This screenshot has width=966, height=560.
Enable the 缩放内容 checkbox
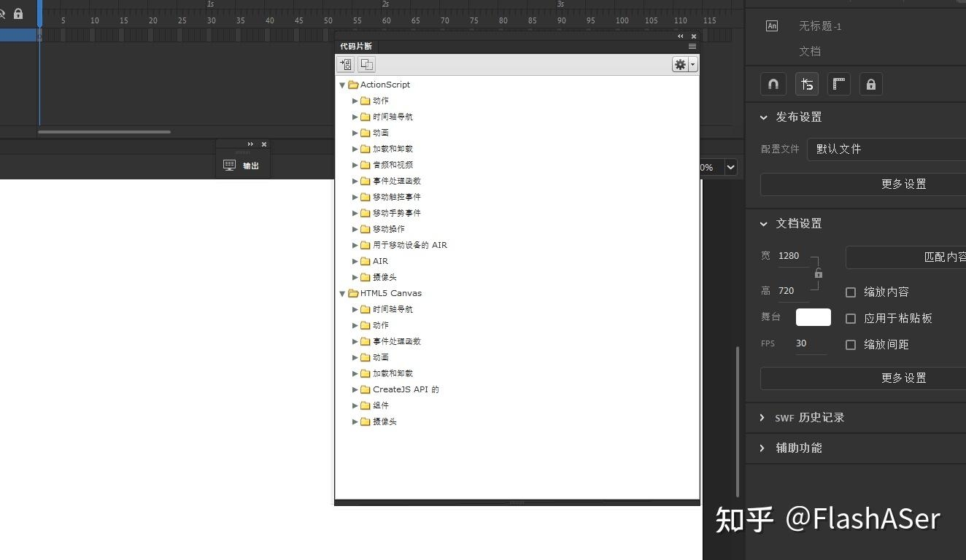click(x=850, y=292)
